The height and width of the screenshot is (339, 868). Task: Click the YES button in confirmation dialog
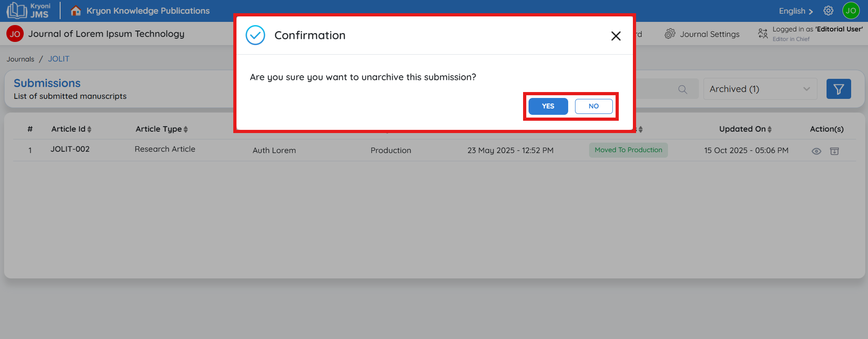[x=548, y=106]
